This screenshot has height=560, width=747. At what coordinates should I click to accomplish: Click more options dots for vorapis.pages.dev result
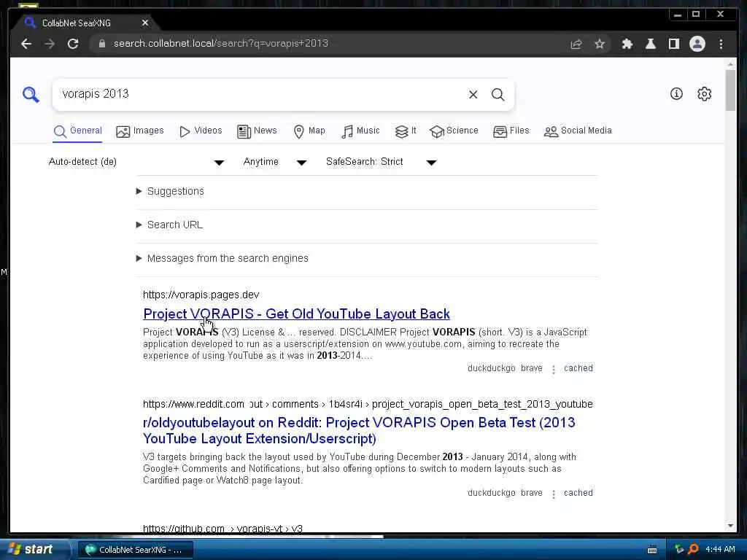pyautogui.click(x=553, y=370)
